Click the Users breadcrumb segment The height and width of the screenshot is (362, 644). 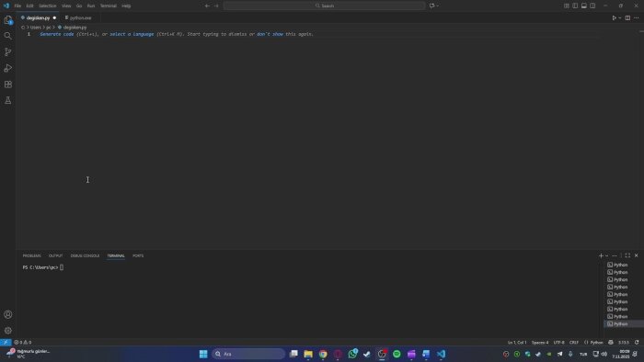36,28
